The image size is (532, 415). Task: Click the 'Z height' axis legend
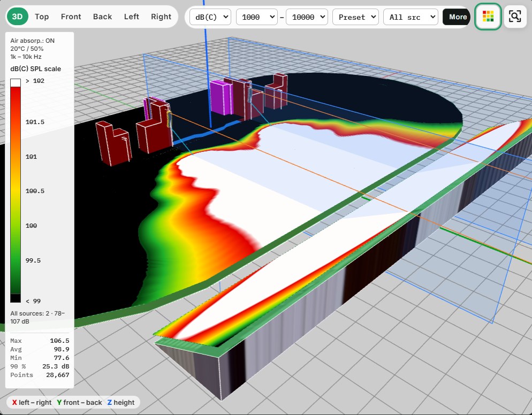(x=121, y=403)
